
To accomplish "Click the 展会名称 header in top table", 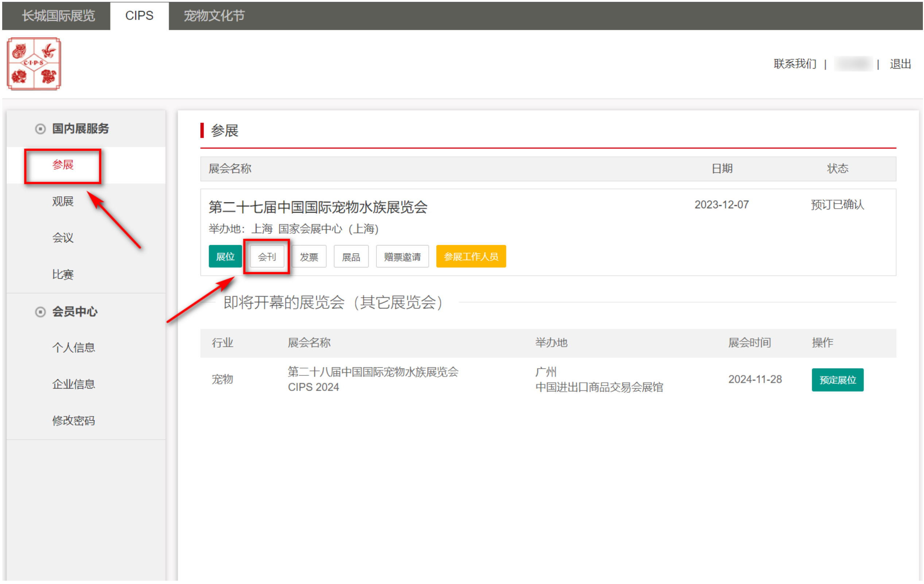I will point(230,169).
